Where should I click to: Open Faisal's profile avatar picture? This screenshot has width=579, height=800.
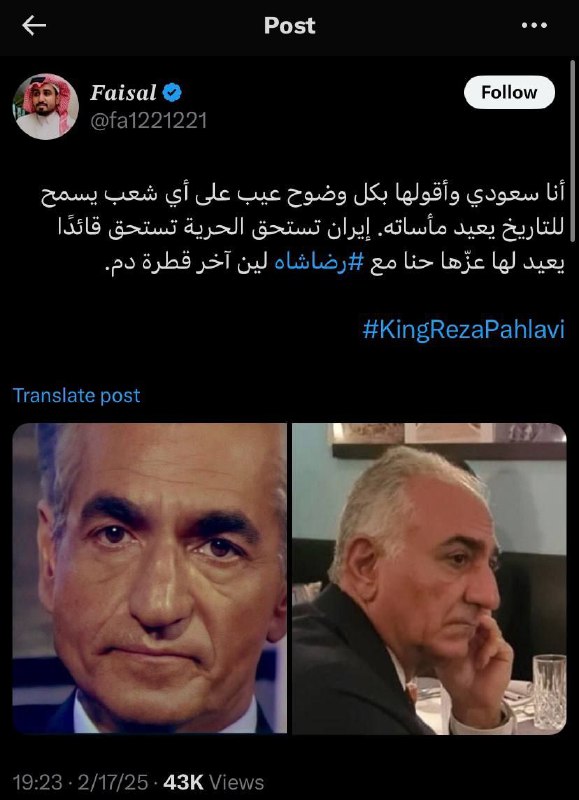coord(45,106)
